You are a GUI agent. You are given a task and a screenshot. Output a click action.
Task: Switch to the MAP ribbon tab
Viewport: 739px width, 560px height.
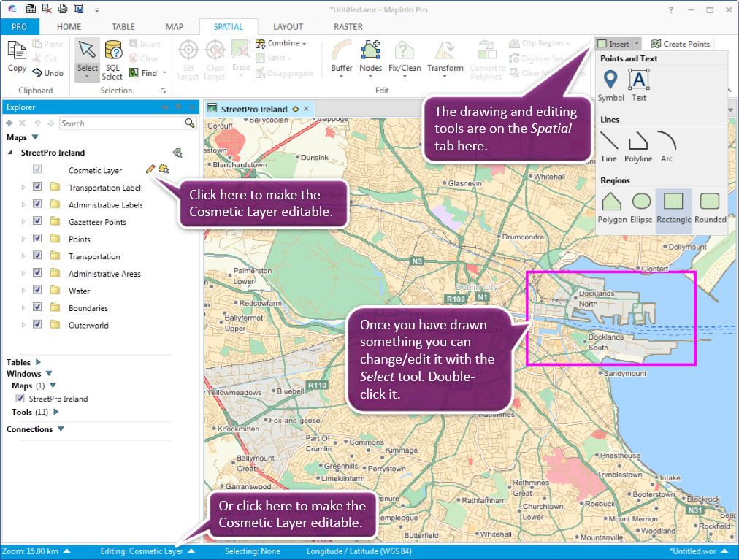tap(175, 27)
